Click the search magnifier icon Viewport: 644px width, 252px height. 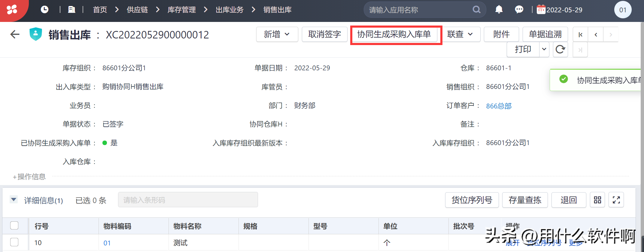476,10
